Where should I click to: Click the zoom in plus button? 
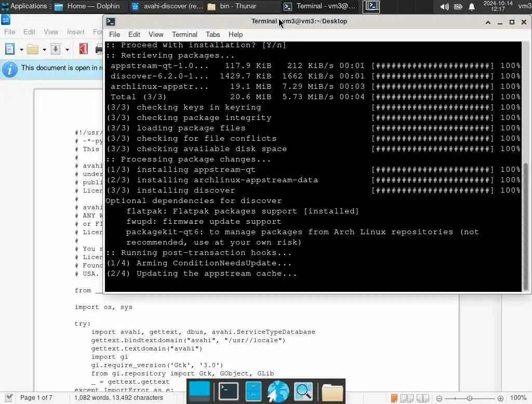500,398
